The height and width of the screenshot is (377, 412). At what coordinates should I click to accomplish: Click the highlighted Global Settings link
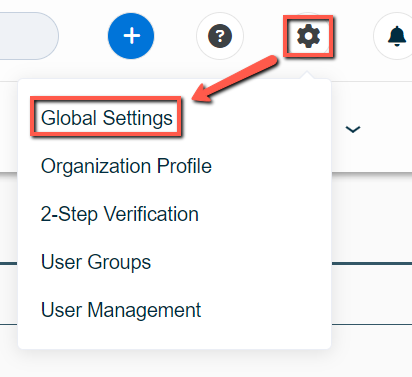click(107, 118)
